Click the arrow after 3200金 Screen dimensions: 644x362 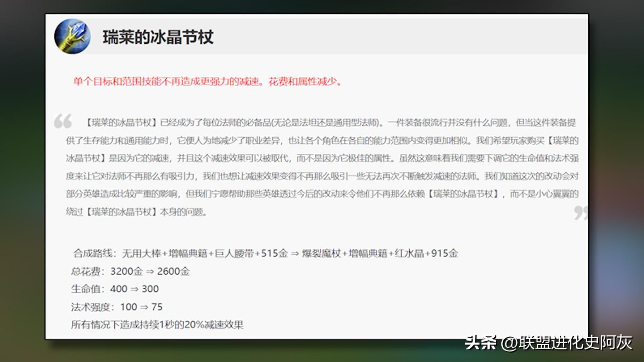tap(150, 271)
